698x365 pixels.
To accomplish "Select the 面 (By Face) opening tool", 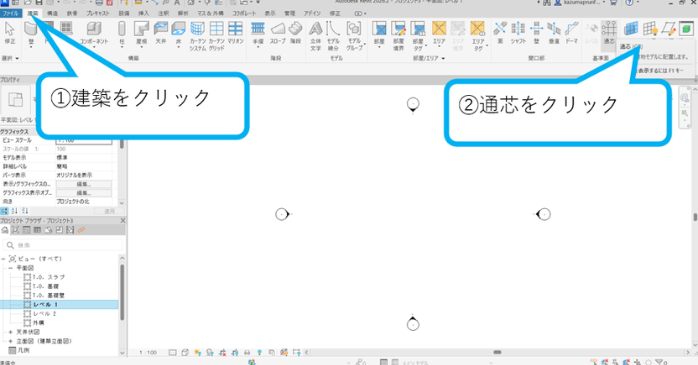I will click(x=500, y=33).
